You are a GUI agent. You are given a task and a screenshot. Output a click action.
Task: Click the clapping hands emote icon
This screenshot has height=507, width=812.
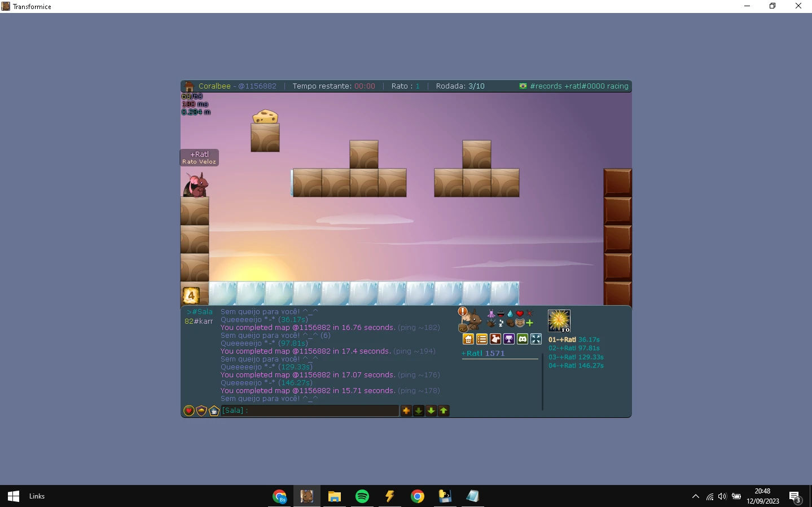pos(491,323)
